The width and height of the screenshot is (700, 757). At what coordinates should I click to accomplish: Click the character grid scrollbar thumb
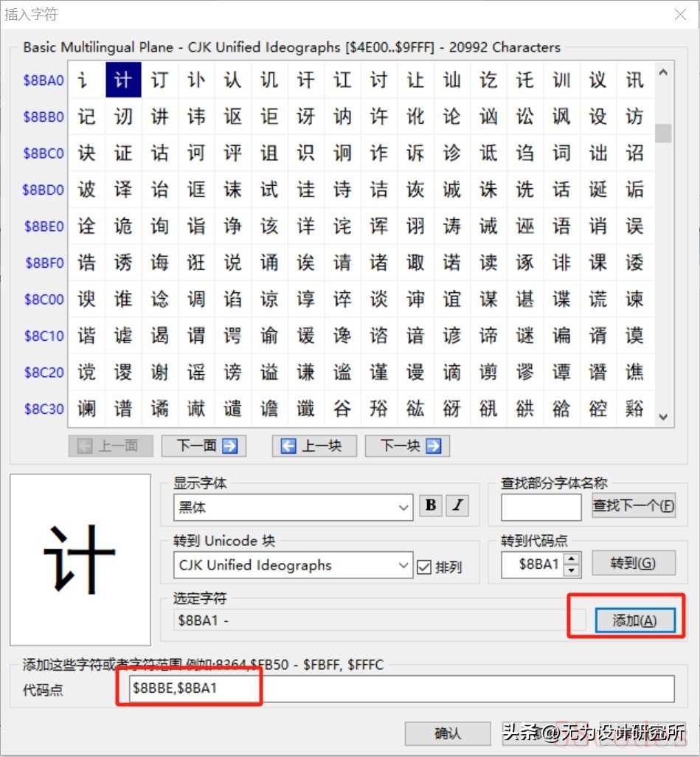pyautogui.click(x=663, y=134)
